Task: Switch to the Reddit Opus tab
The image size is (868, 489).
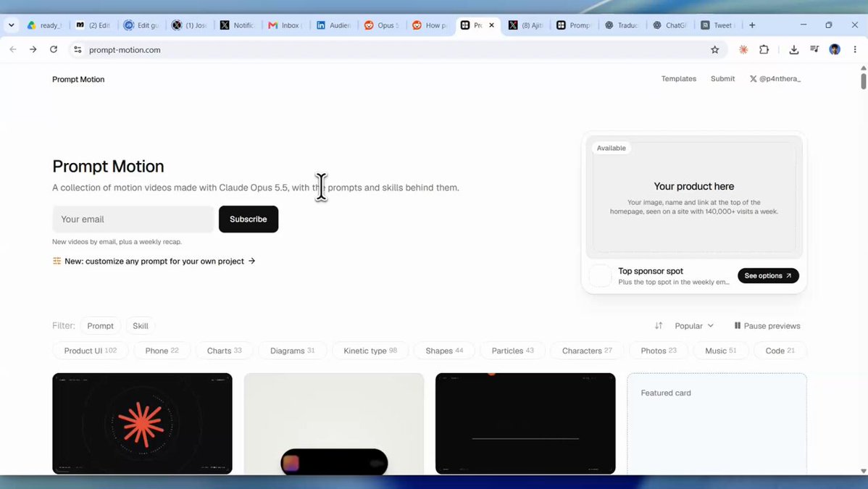Action: coord(381,25)
